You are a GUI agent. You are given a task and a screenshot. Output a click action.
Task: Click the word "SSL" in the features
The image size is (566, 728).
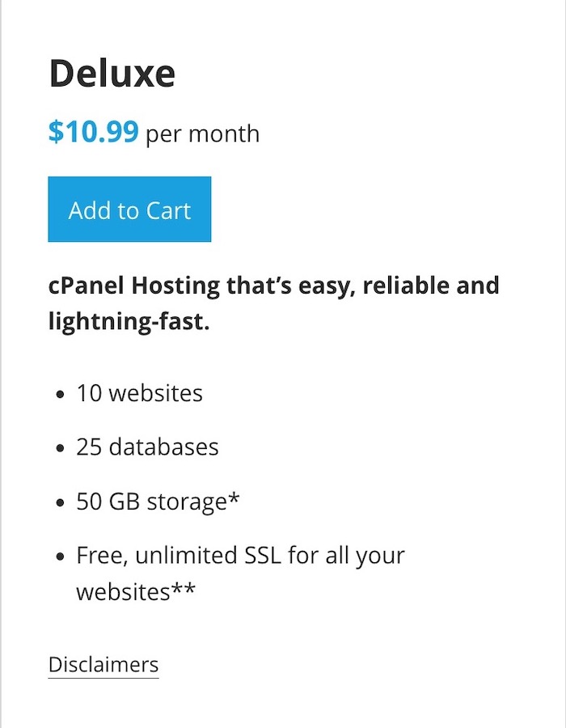tap(263, 556)
